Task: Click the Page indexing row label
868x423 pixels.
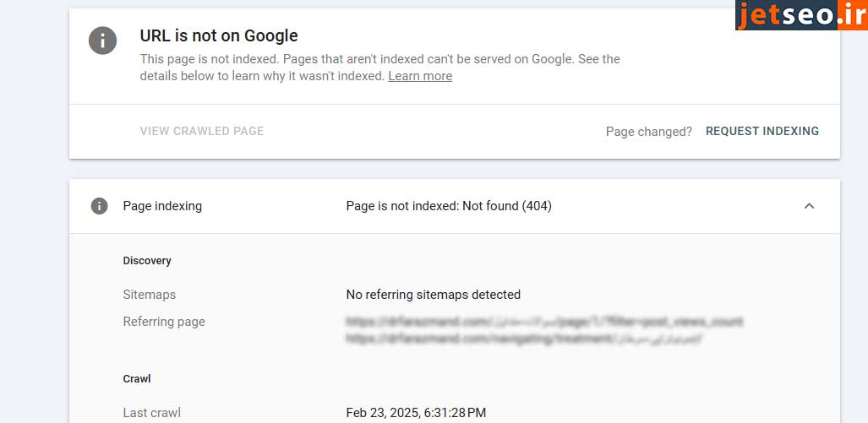Action: 162,206
